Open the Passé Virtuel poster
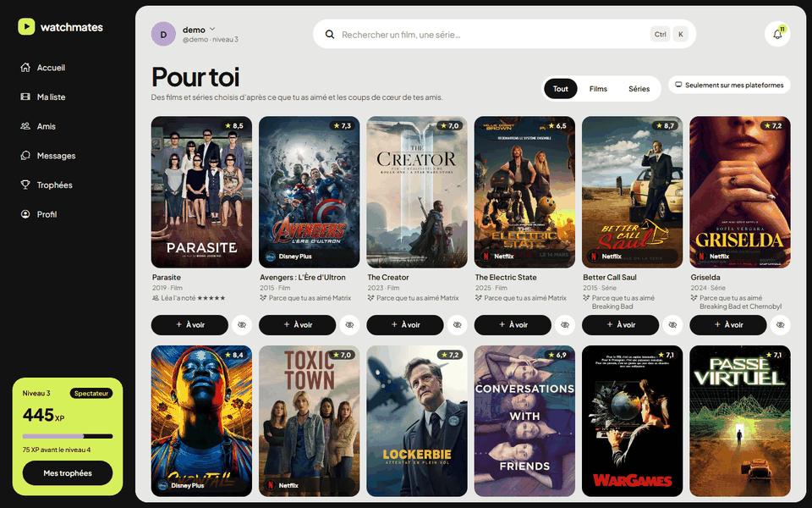This screenshot has width=812, height=508. [x=740, y=421]
